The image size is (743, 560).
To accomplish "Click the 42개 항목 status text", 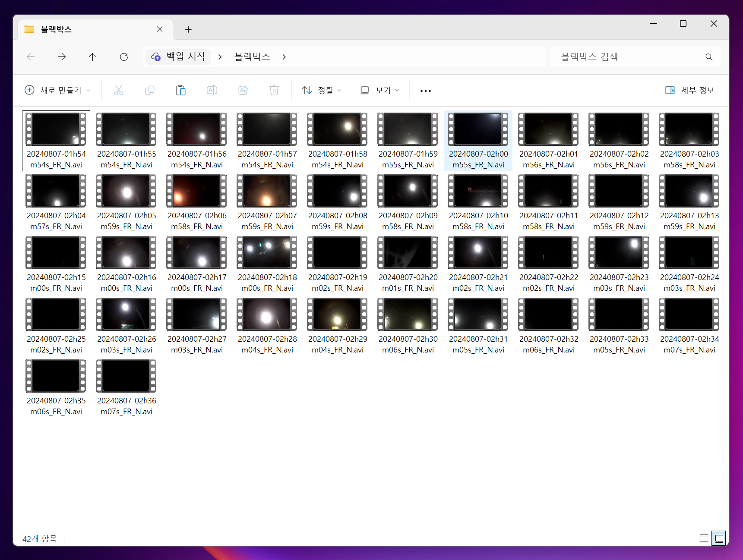I will [39, 538].
